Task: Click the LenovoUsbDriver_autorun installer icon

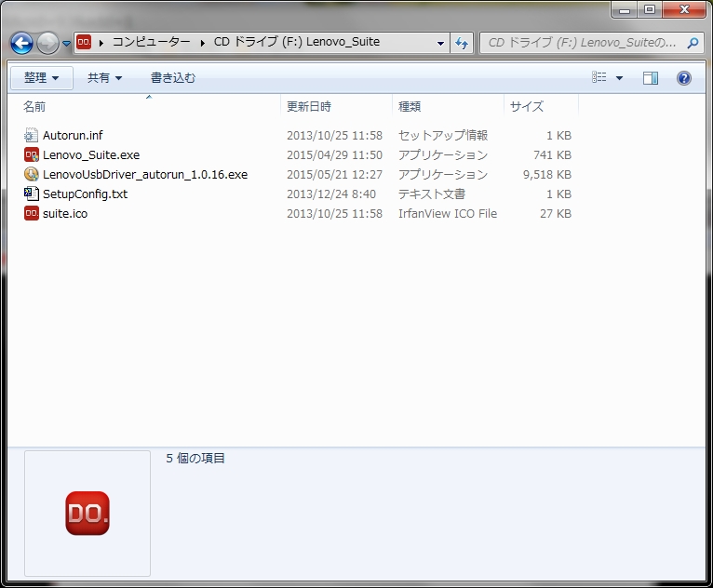Action: coord(31,174)
